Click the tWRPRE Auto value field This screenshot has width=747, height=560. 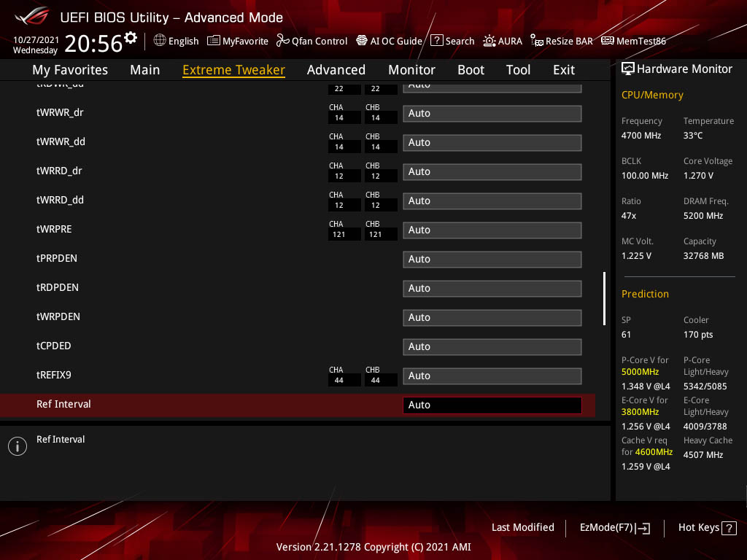tap(492, 230)
